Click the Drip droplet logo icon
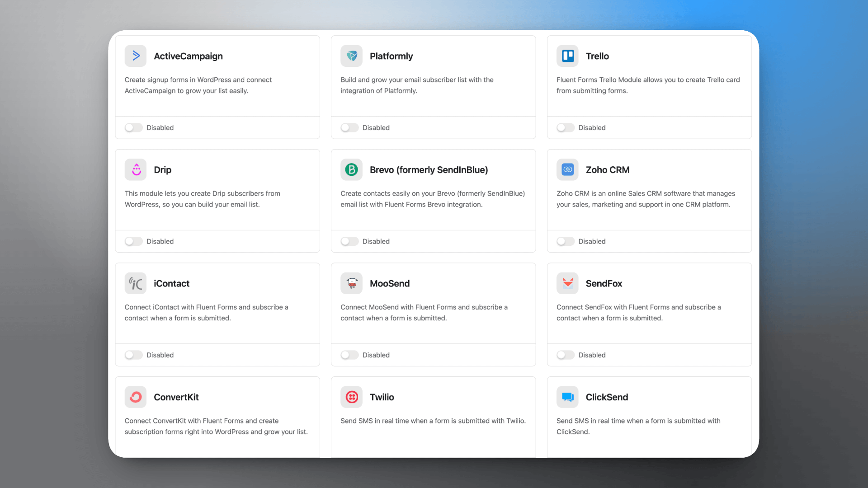The image size is (868, 488). tap(136, 170)
